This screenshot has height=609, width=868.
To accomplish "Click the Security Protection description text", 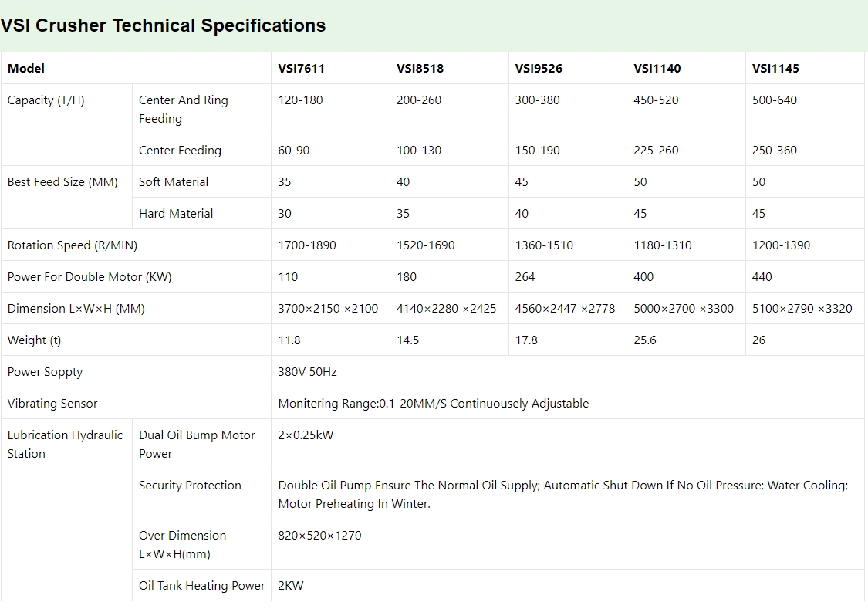I will coord(562,495).
